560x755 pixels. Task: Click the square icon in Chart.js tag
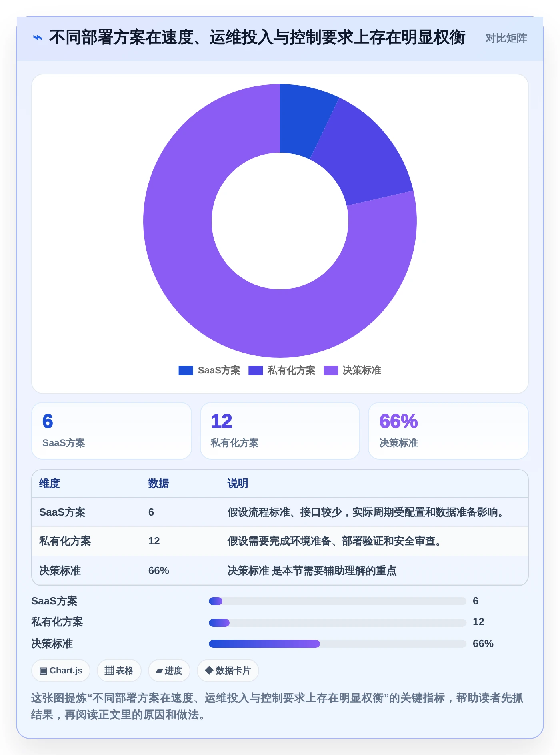coord(43,671)
